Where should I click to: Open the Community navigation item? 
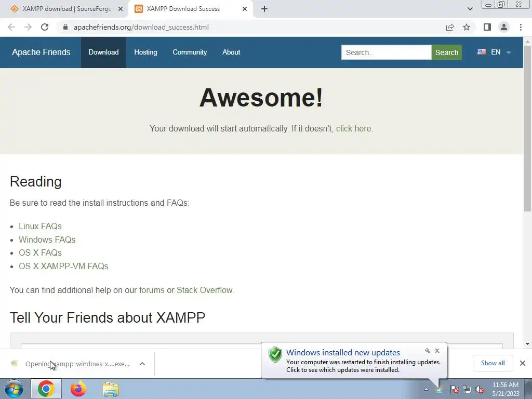point(190,52)
